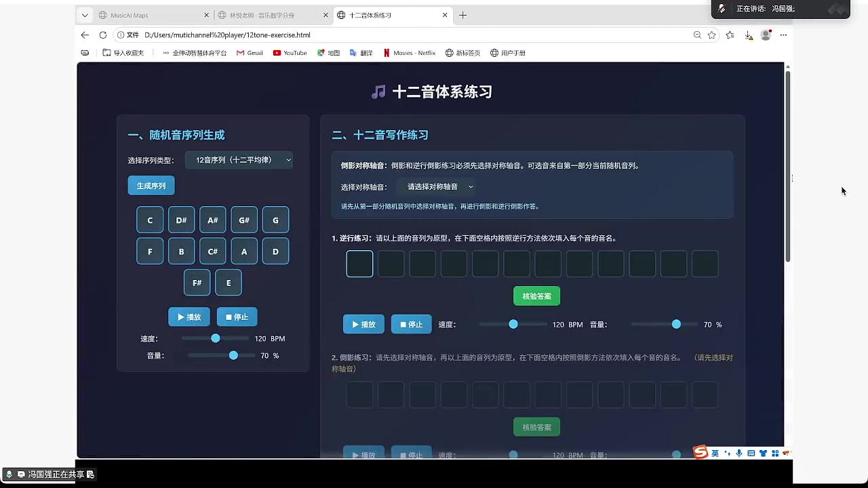Screen dimensions: 868x488
Task: Open the browser settings and more menu
Action: point(784,35)
